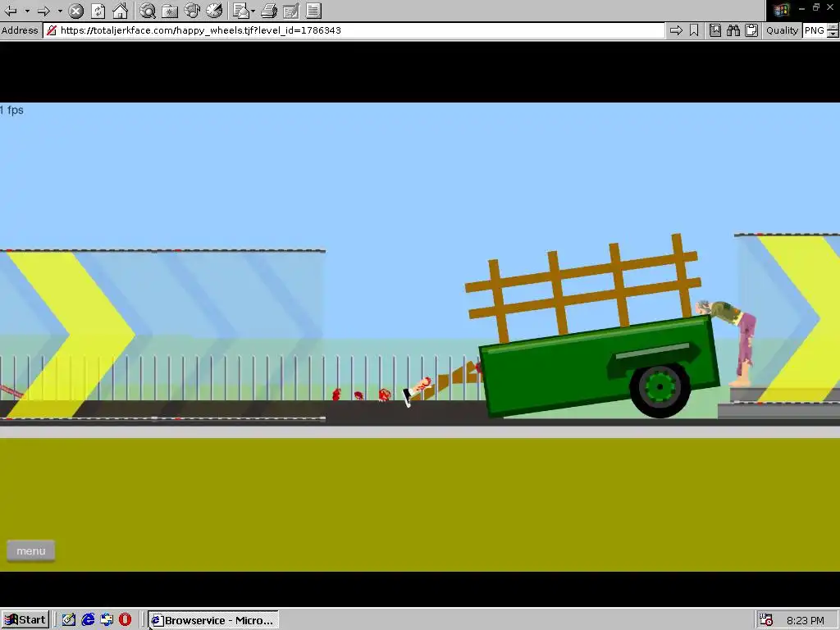Click the Show Desktop quick launch icon
Image resolution: width=840 pixels, height=630 pixels.
(106, 620)
